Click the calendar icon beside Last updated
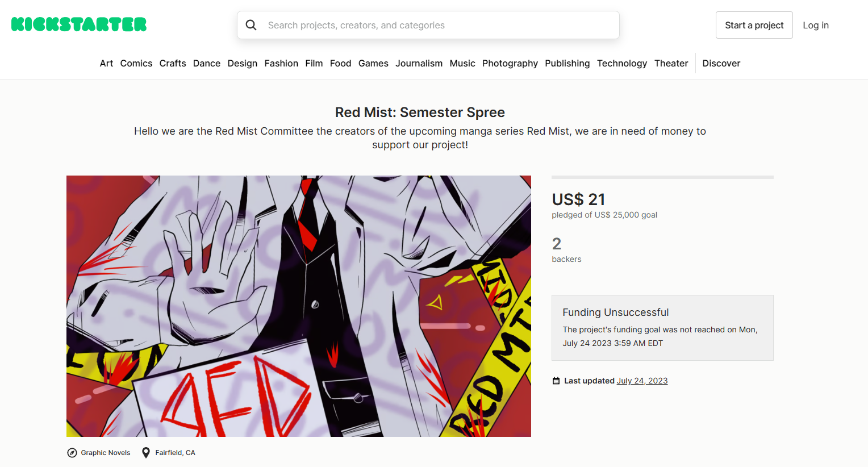Image resolution: width=868 pixels, height=467 pixels. point(556,381)
